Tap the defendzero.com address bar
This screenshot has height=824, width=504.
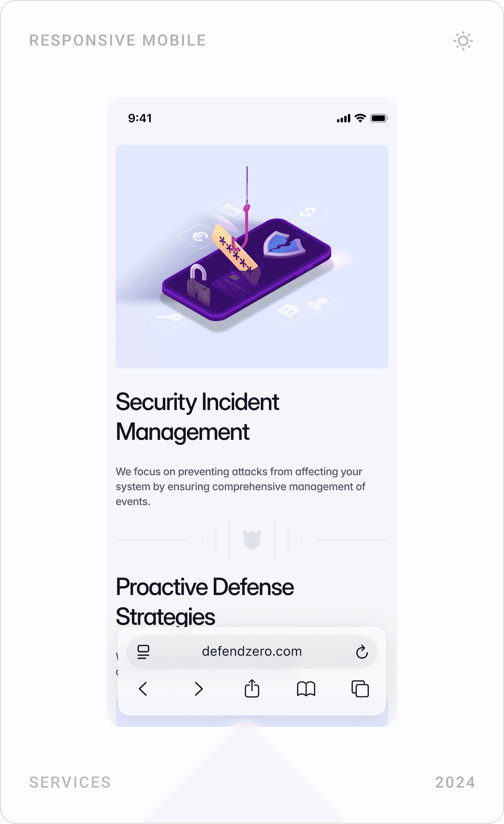point(252,652)
